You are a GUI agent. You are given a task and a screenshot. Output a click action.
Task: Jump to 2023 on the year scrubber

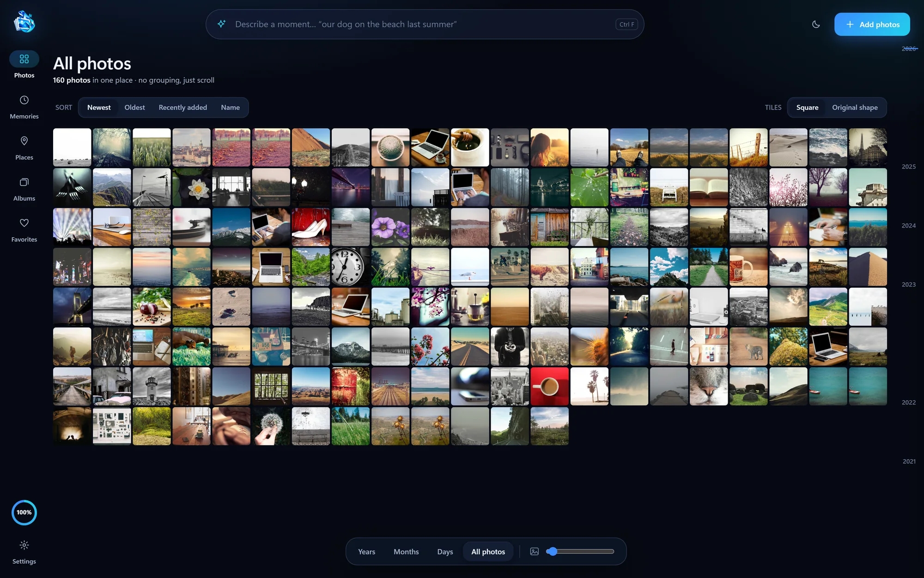coord(908,284)
